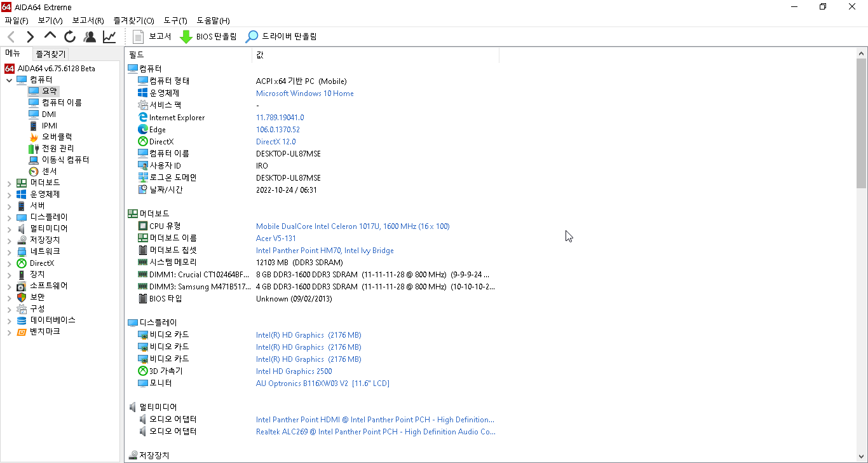Select the DirectX Xbox tree icon

tap(22, 263)
